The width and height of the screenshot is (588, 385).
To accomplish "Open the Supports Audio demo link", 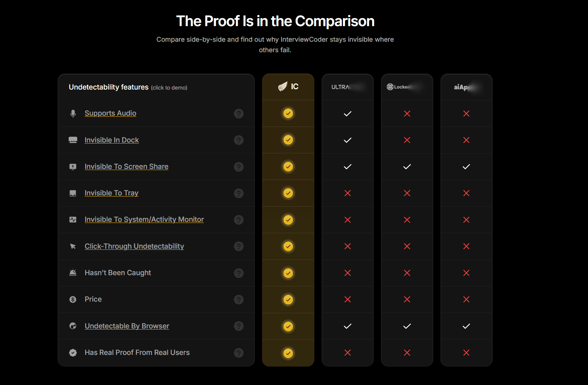I will pyautogui.click(x=110, y=113).
